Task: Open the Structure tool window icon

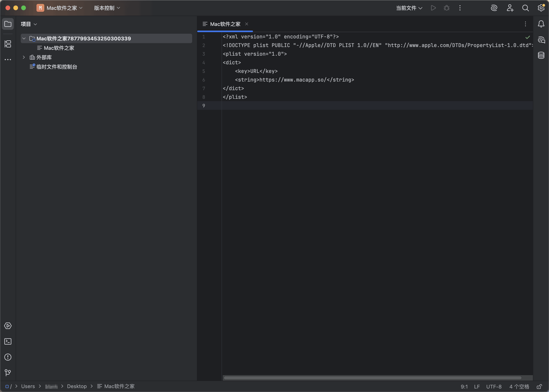Action: (8, 44)
